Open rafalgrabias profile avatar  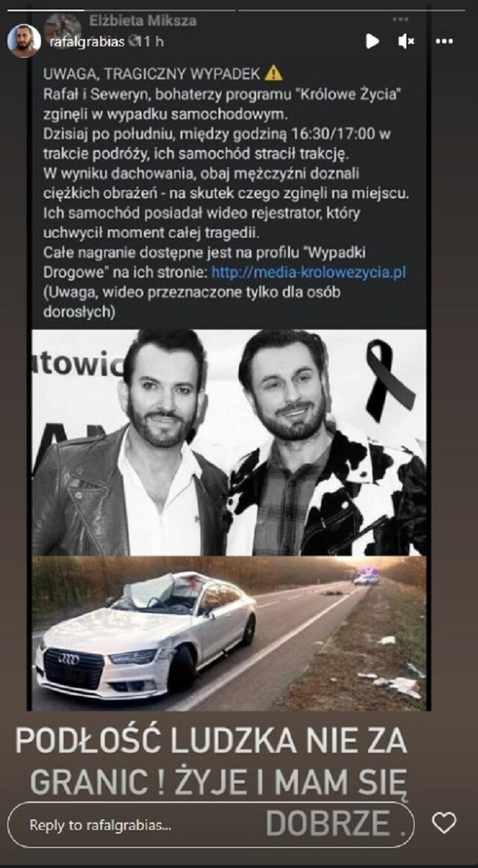tap(24, 41)
